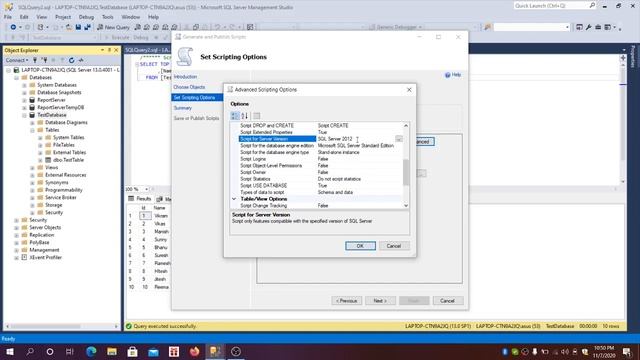Select the XEvent Profiler tree item
Viewport: 640px width, 360px height.
pyautogui.click(x=45, y=258)
